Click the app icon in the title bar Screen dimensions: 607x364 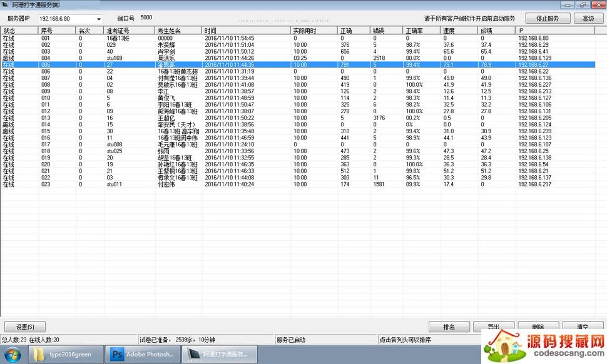[5, 4]
